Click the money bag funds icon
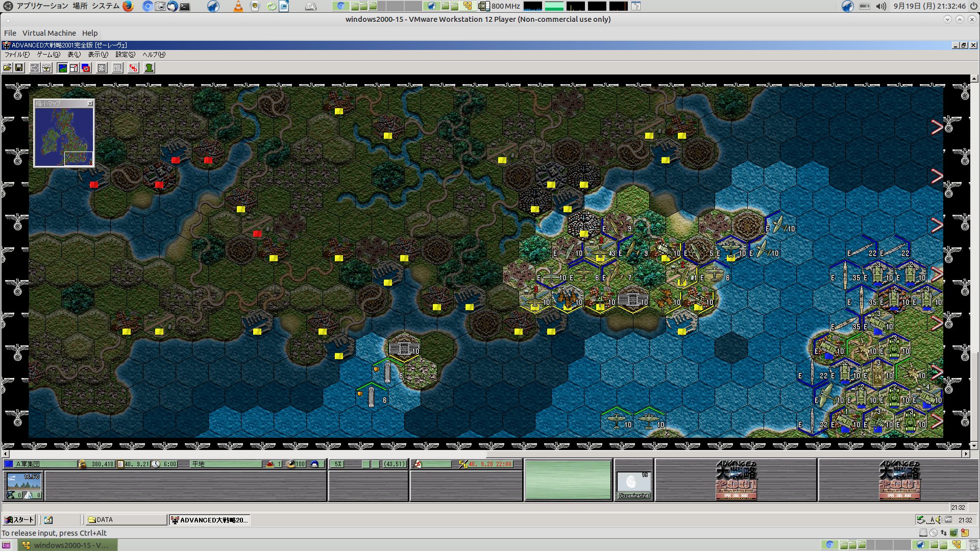Viewport: 980px width, 551px height. pos(82,464)
